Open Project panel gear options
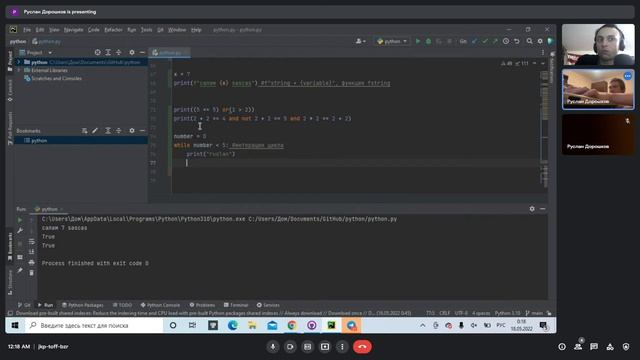 pyautogui.click(x=132, y=52)
